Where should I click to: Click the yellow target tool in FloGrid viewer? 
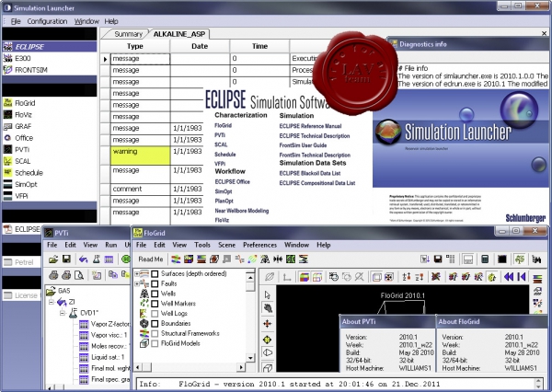pyautogui.click(x=268, y=340)
